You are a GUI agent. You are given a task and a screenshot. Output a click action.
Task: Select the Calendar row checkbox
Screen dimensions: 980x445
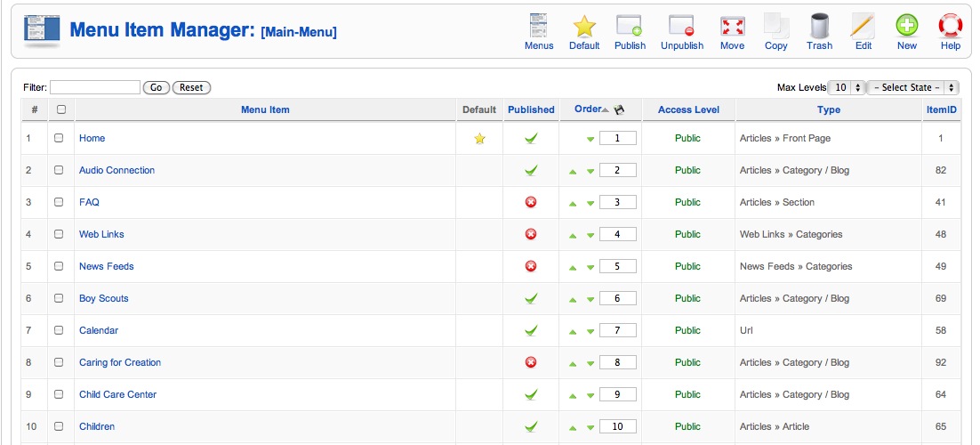59,330
